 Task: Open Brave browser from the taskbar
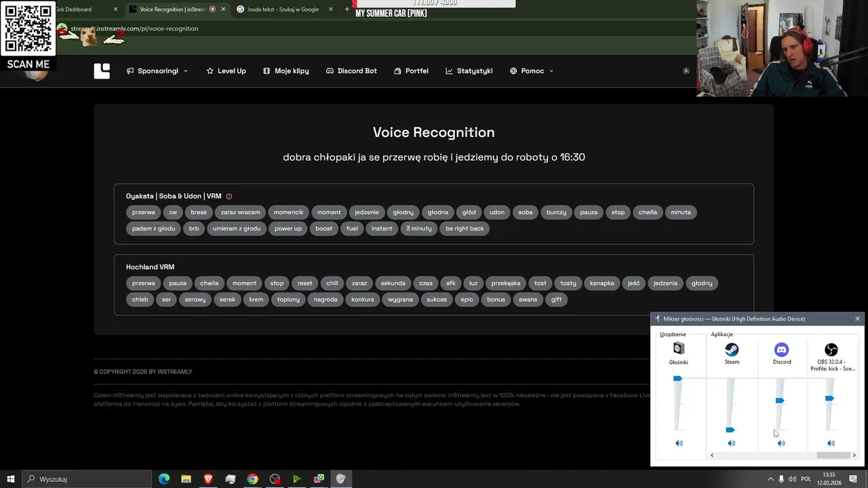point(208,479)
